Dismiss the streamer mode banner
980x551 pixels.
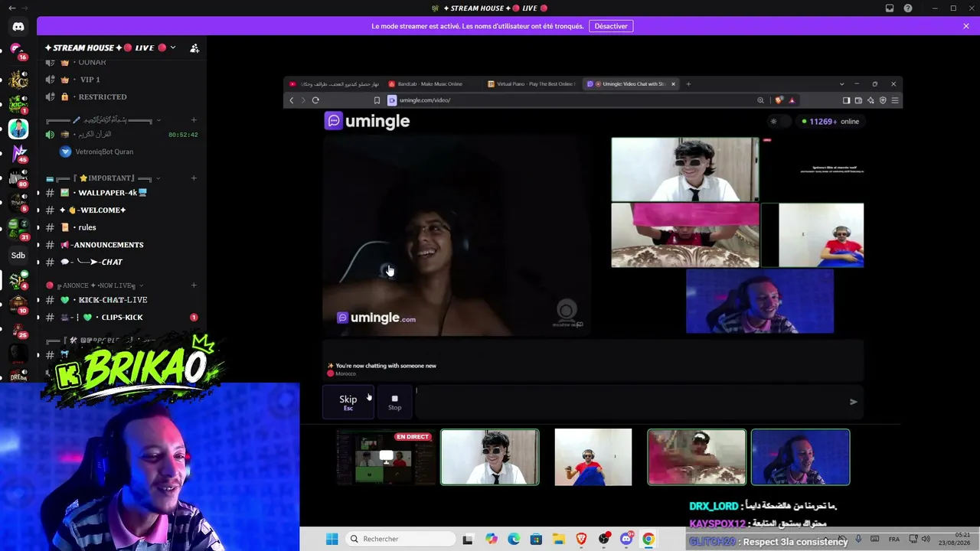pyautogui.click(x=966, y=26)
